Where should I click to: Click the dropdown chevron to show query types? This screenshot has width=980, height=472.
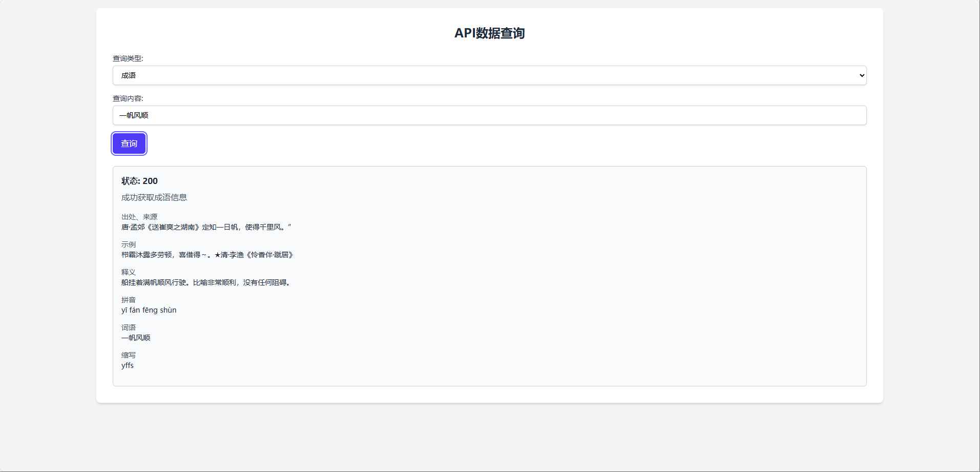tap(860, 75)
